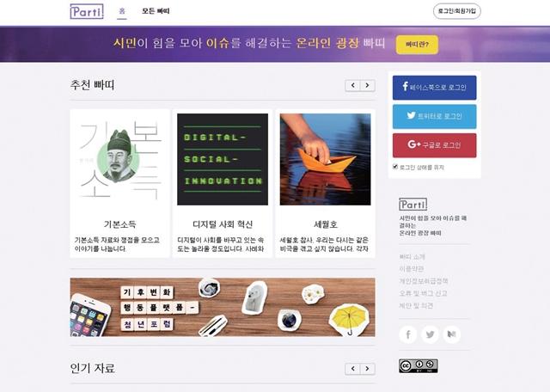Click the Creative Commons license badge
The image size is (550, 392).
tap(419, 365)
